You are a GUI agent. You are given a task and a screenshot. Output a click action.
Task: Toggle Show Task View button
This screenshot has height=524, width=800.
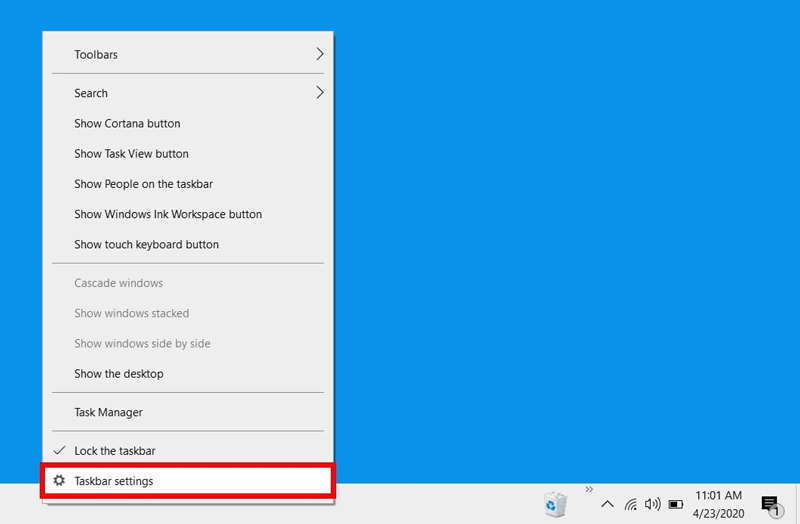pos(188,154)
